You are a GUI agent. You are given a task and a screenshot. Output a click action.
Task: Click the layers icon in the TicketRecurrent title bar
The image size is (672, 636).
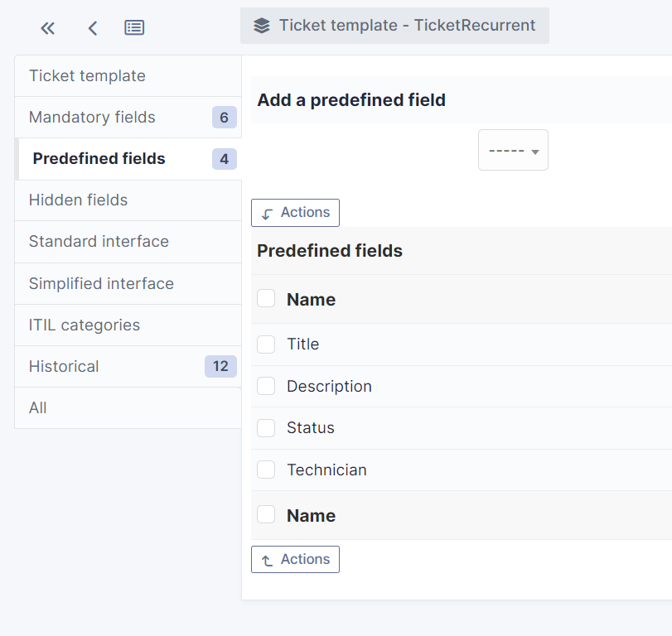pos(259,25)
